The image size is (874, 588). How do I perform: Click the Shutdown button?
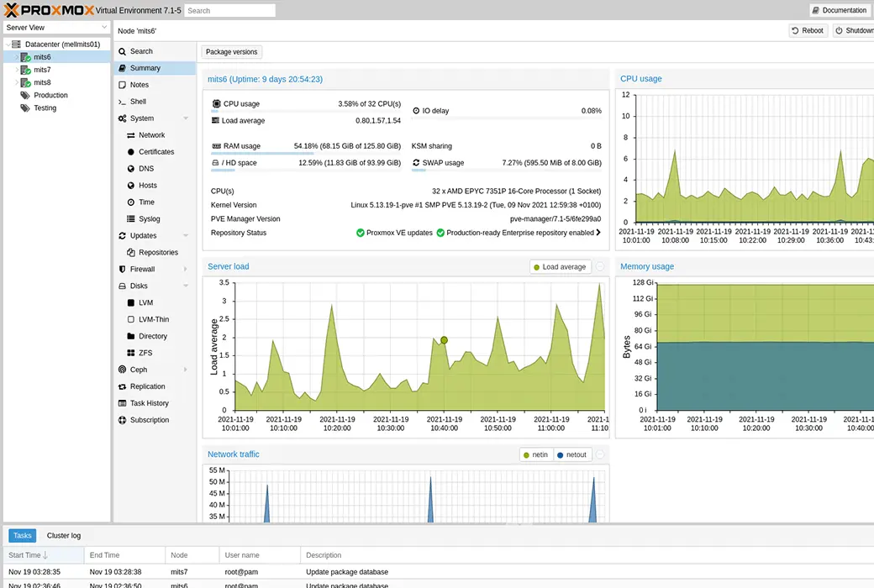(854, 30)
